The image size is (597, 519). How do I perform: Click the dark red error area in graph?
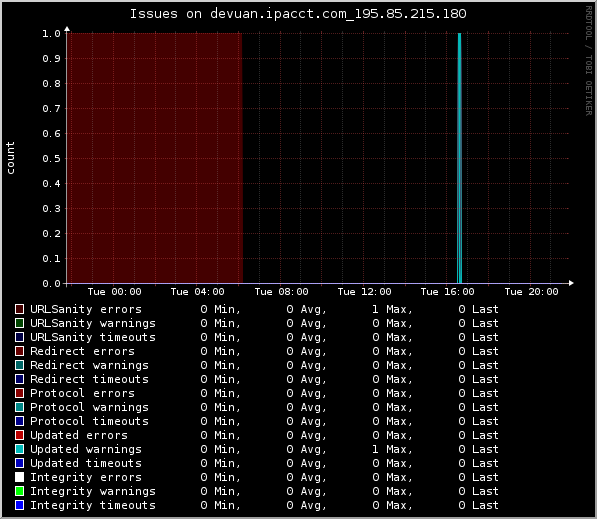tap(155, 158)
